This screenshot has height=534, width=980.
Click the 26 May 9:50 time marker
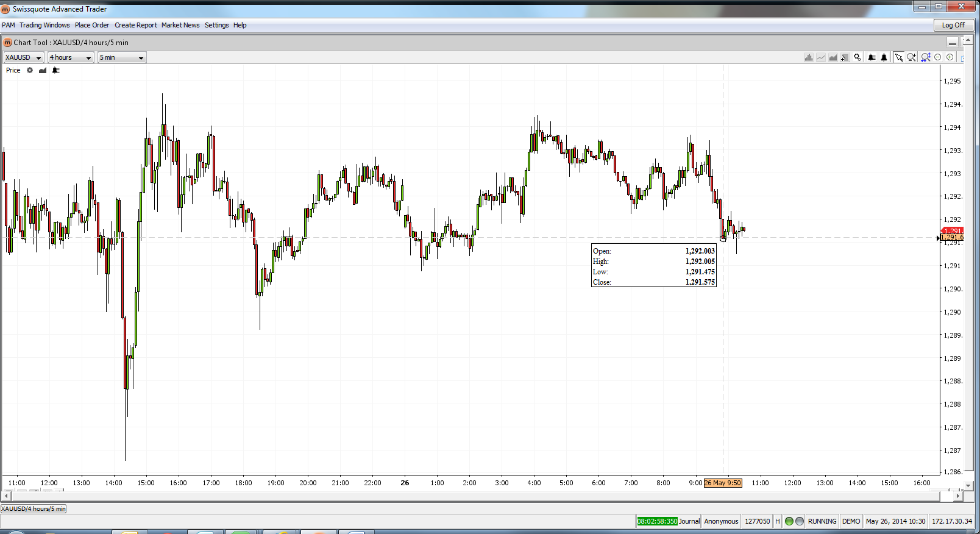tap(723, 483)
